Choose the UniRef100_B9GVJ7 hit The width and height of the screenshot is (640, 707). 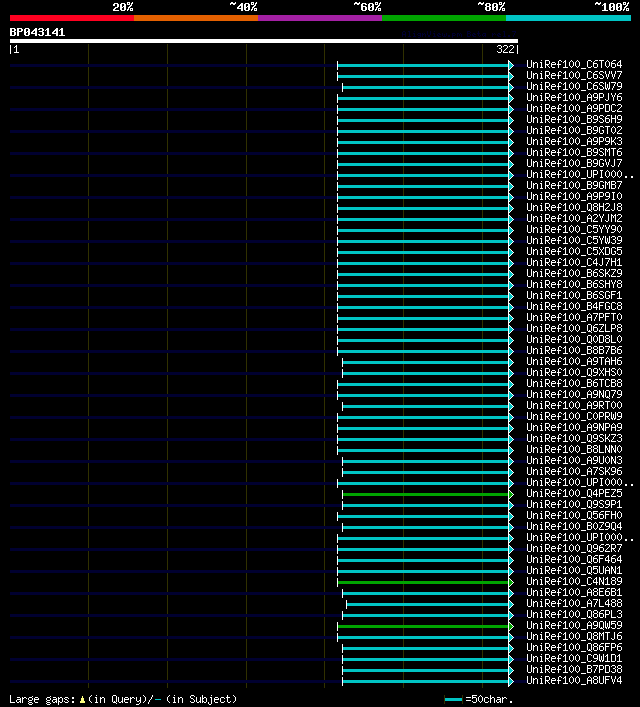pos(574,164)
